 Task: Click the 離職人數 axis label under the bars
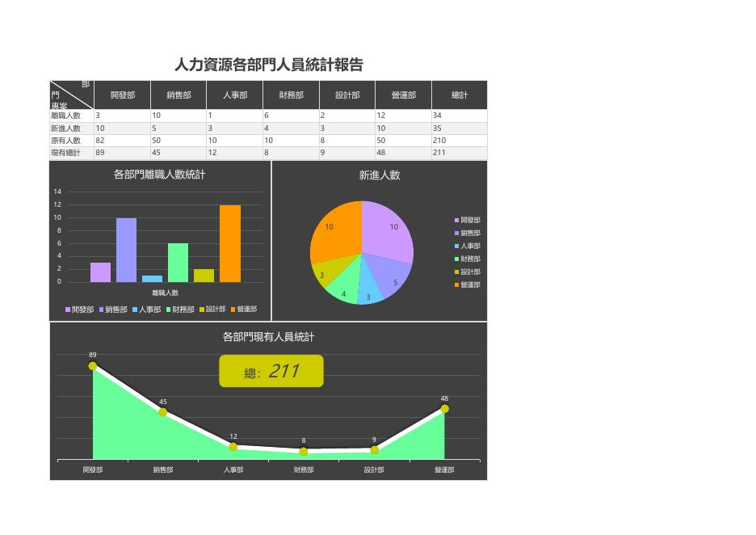click(166, 293)
